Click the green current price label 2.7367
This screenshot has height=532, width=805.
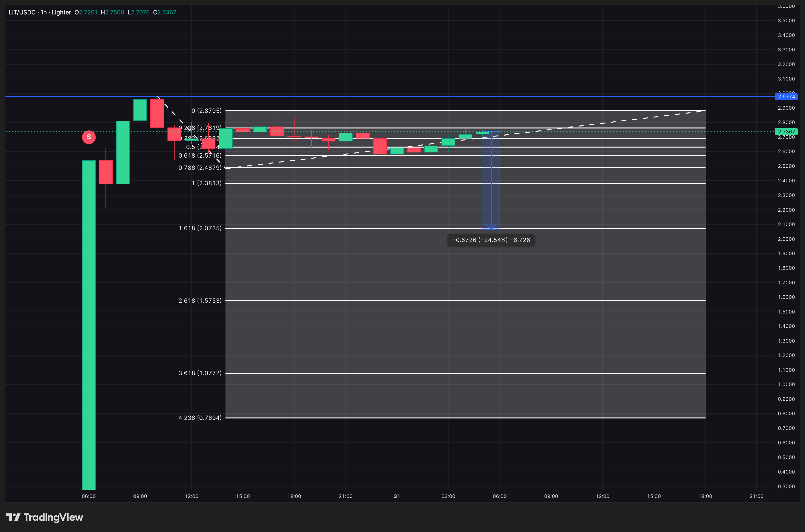[786, 132]
